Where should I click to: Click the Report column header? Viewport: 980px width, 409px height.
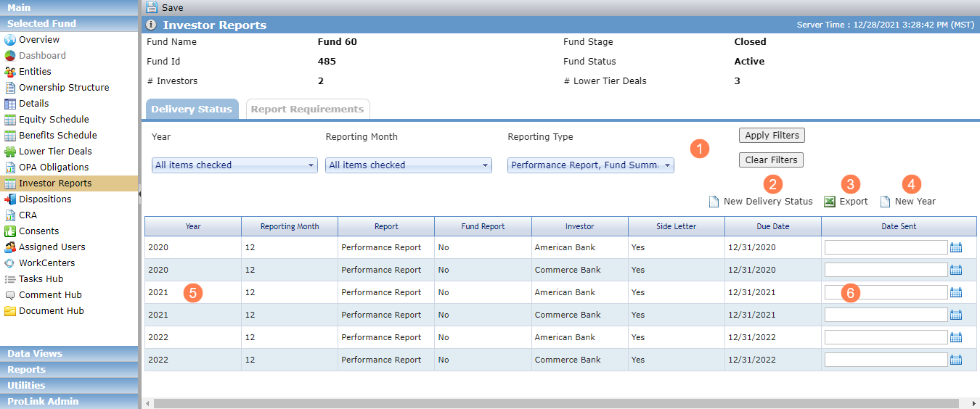point(386,226)
